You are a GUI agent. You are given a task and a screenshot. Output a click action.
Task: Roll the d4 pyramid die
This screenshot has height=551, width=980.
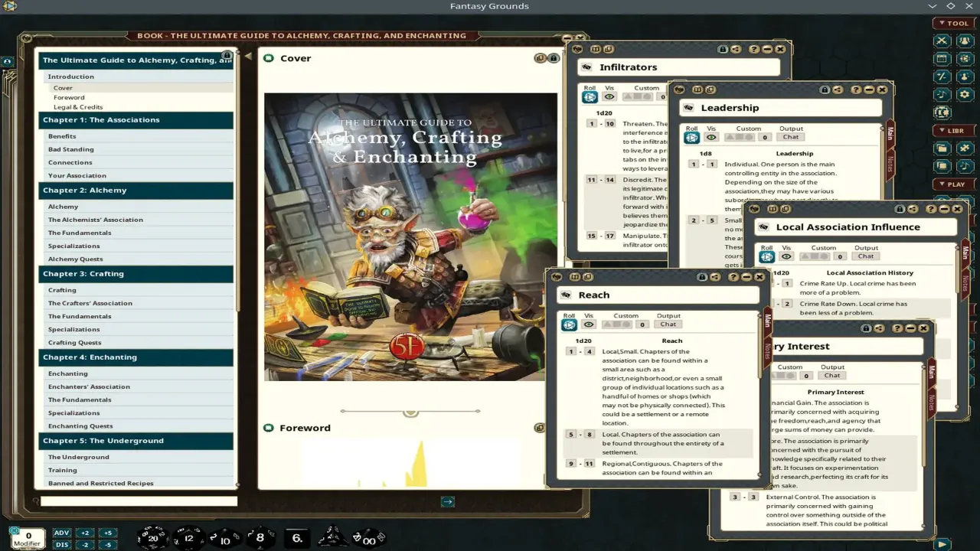click(332, 537)
